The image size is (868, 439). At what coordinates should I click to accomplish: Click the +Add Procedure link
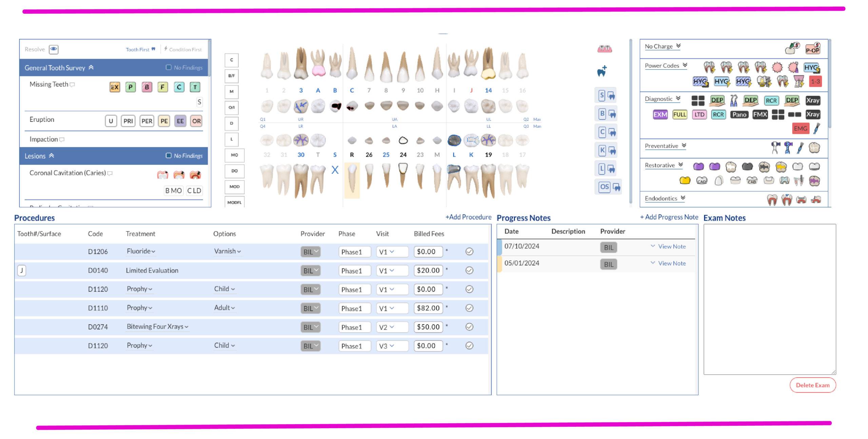[468, 217]
